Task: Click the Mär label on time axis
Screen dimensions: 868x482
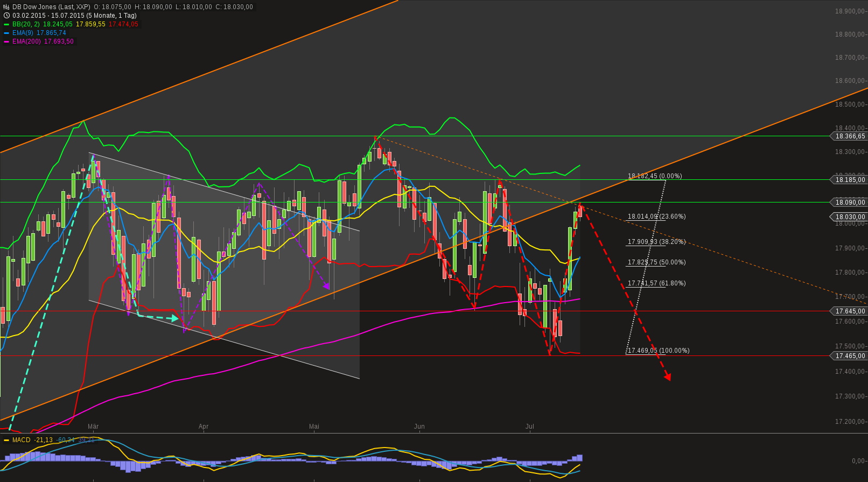Action: pos(93,427)
